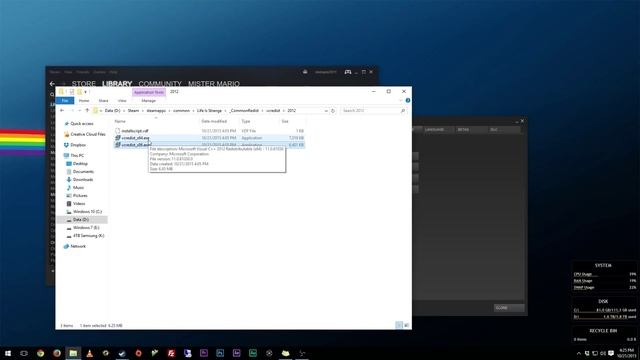Select the vcredist_x86.exe file
The image size is (640, 360).
pos(136,145)
